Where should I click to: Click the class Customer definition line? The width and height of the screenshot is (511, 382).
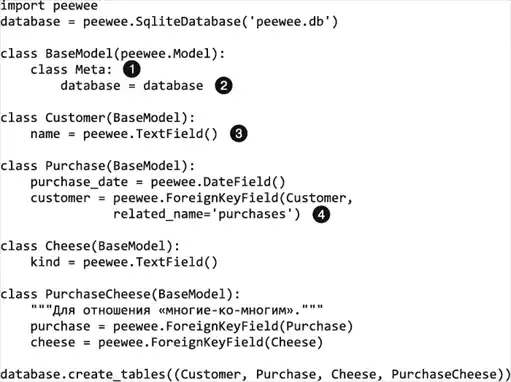coord(98,118)
